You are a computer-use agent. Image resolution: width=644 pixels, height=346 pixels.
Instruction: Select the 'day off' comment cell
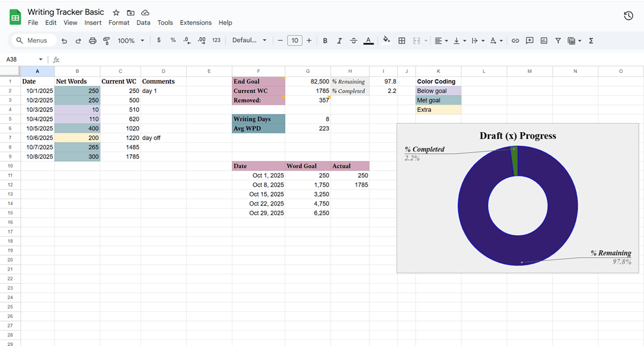(x=164, y=137)
